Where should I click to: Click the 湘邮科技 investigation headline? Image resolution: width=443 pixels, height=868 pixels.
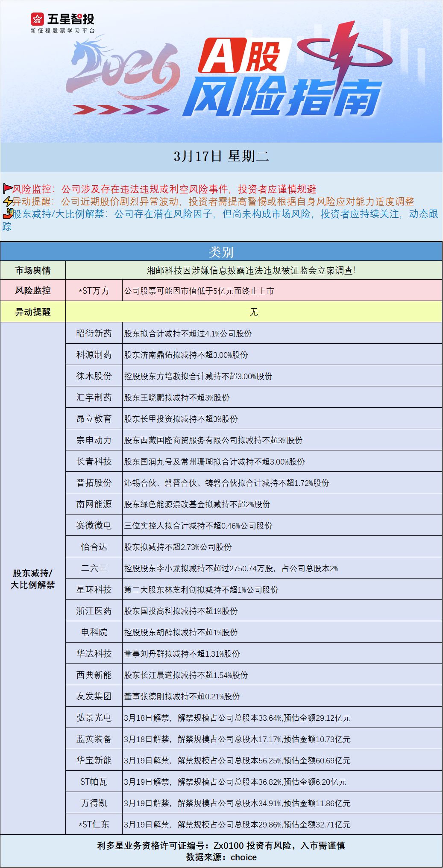pyautogui.click(x=252, y=270)
